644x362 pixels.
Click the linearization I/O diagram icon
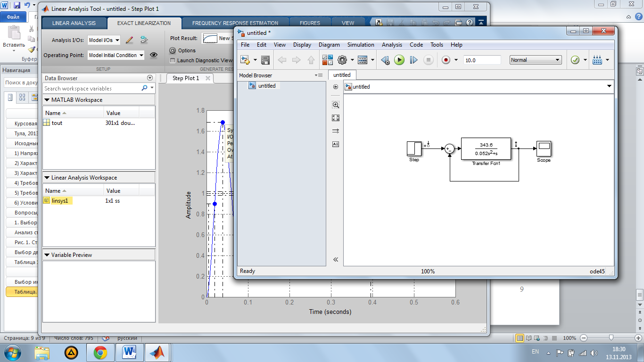143,40
